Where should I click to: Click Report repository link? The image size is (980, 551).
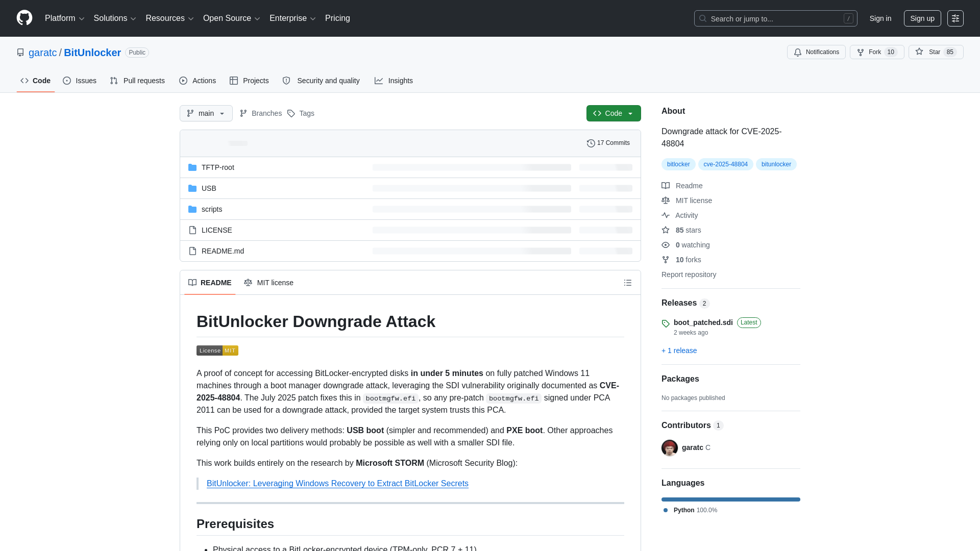[x=689, y=274]
